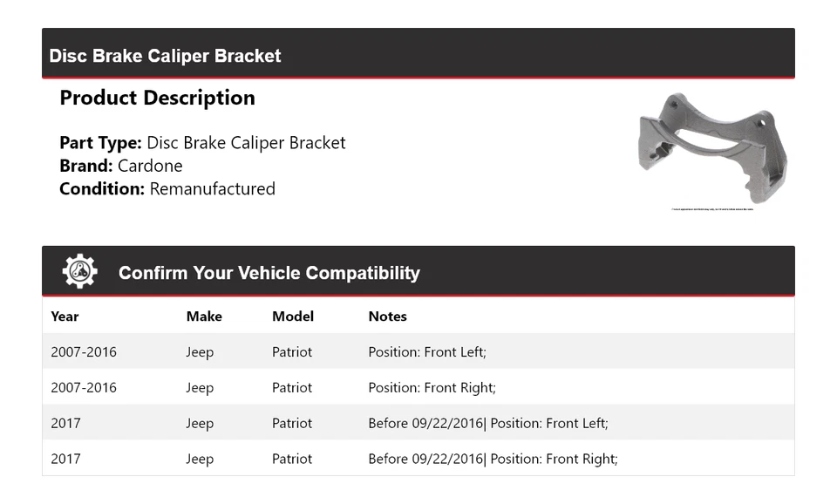
Task: Click 'Position: Front Right;' in second row
Action: [x=432, y=388]
